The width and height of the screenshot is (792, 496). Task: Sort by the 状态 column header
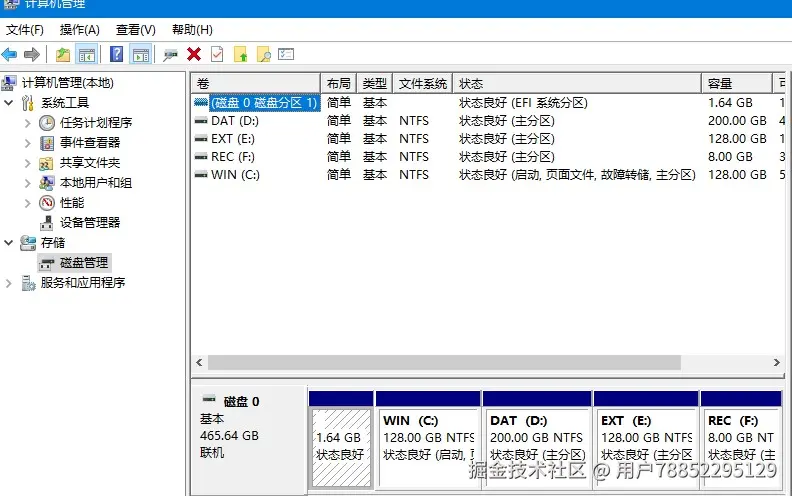pos(577,84)
